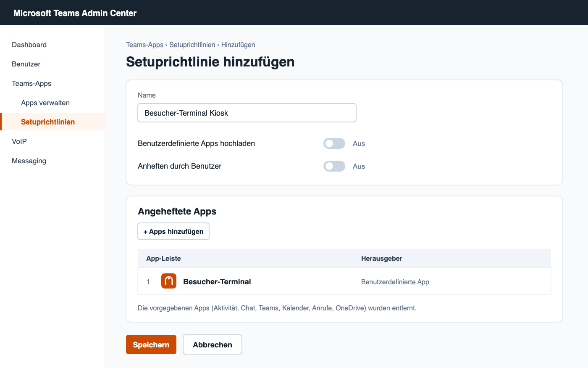The height and width of the screenshot is (368, 588).
Task: Go to Benutzer section
Action: coord(26,64)
